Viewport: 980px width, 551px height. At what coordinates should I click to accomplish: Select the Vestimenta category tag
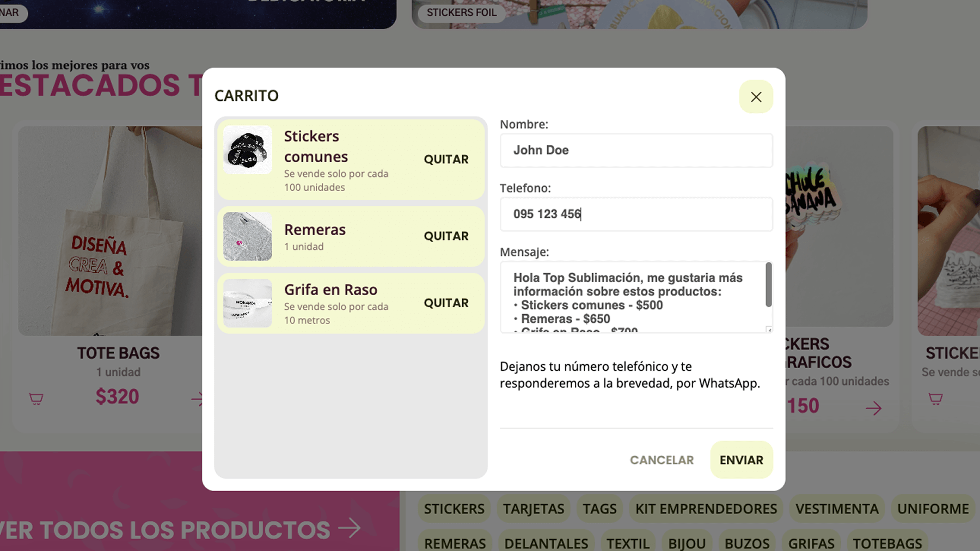coord(837,509)
